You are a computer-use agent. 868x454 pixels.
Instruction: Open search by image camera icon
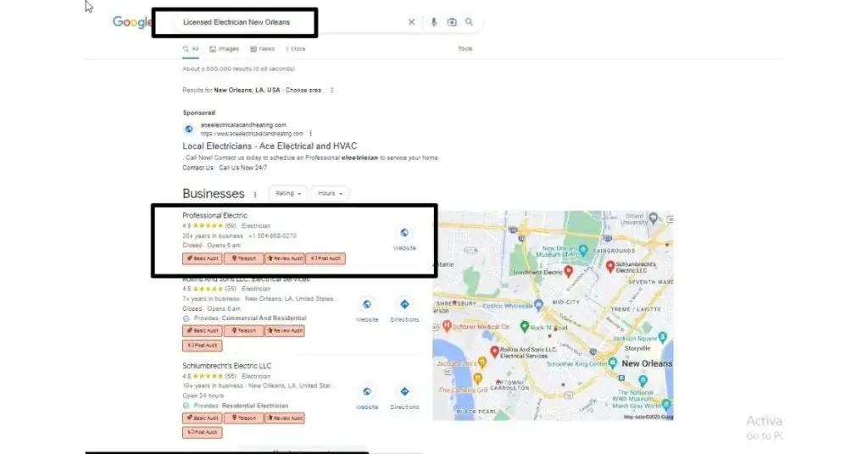(452, 22)
